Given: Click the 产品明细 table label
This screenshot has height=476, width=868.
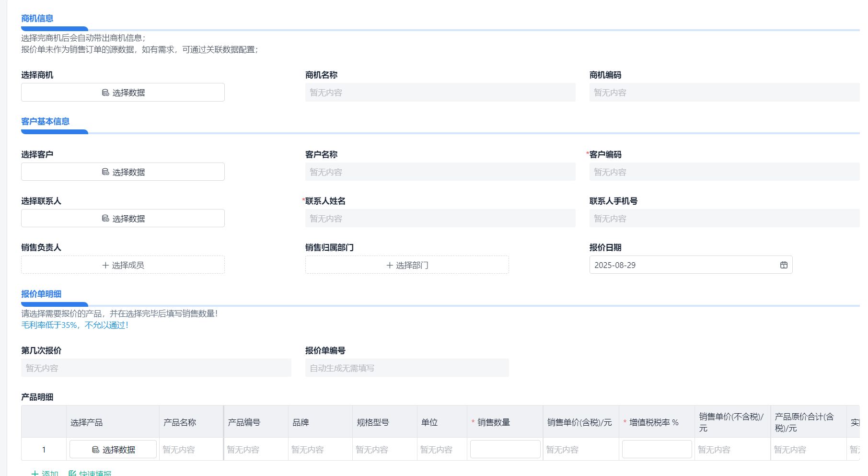Looking at the screenshot, I should point(37,397).
